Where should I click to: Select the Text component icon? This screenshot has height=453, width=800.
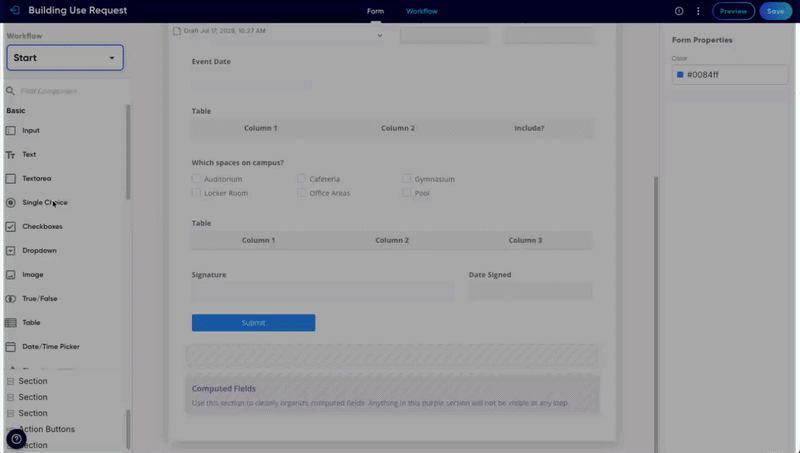coord(11,155)
